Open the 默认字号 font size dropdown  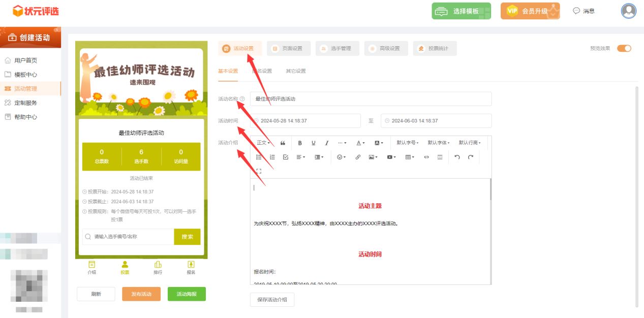click(x=407, y=143)
